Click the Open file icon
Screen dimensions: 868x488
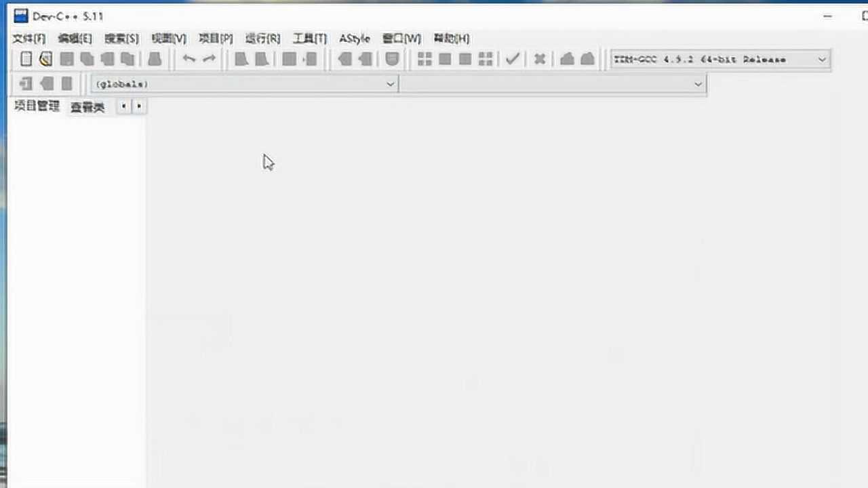tap(45, 59)
